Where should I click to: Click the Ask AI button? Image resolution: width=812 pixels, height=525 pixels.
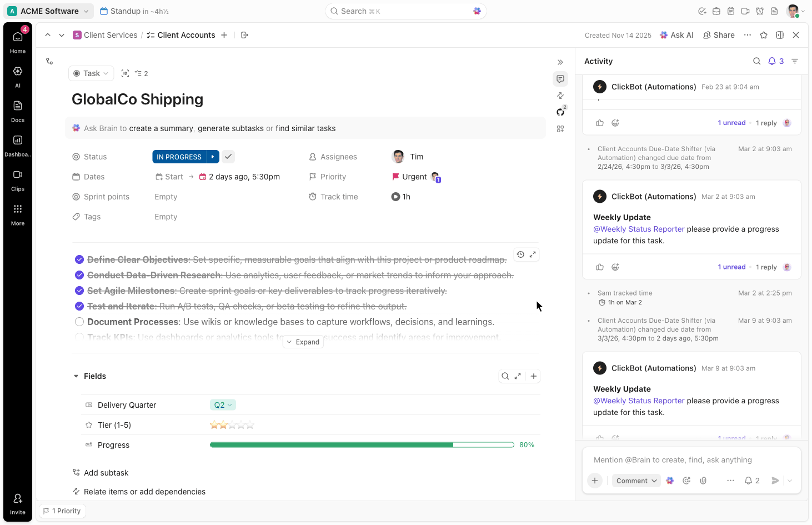[676, 34]
